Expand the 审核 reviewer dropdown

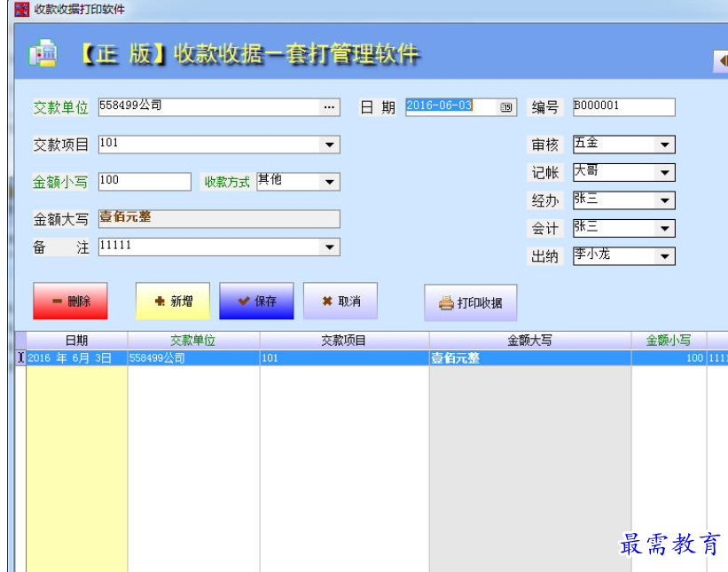(x=664, y=145)
